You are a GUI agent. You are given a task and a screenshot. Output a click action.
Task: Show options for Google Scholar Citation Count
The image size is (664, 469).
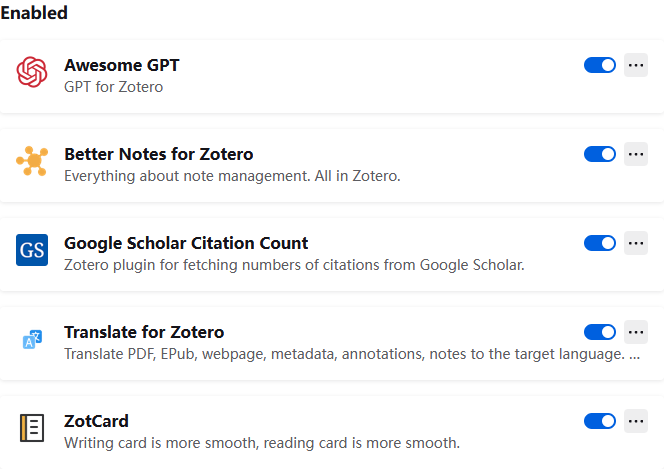(x=636, y=243)
